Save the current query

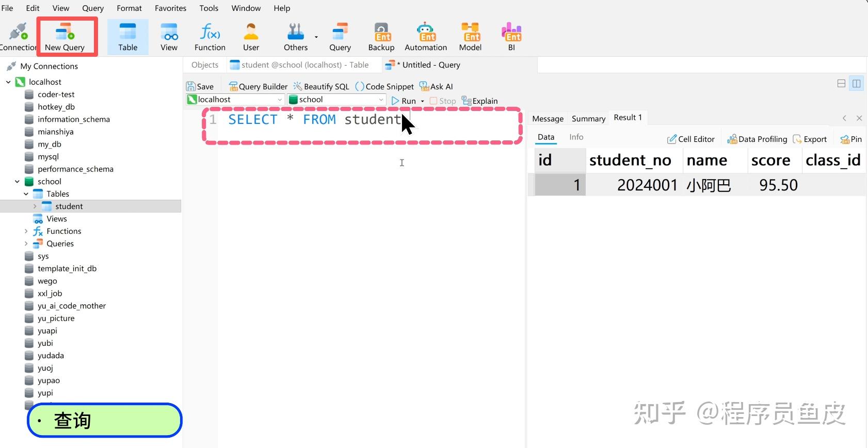coord(200,87)
